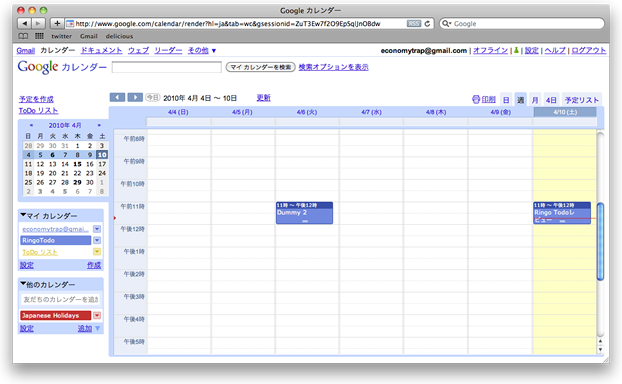Click 作成 link under マイ カレンダー
Viewport: 622px width, 384px height.
tap(94, 265)
